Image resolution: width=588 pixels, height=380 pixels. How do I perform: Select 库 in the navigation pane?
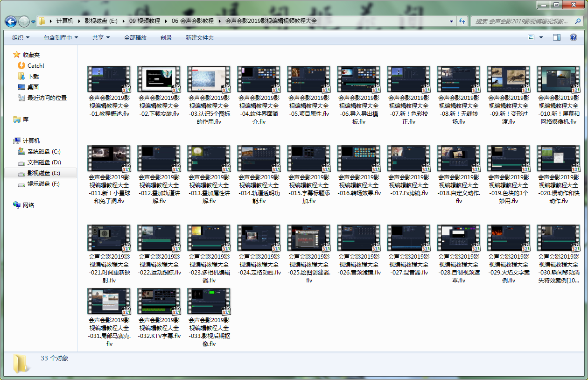(21, 119)
